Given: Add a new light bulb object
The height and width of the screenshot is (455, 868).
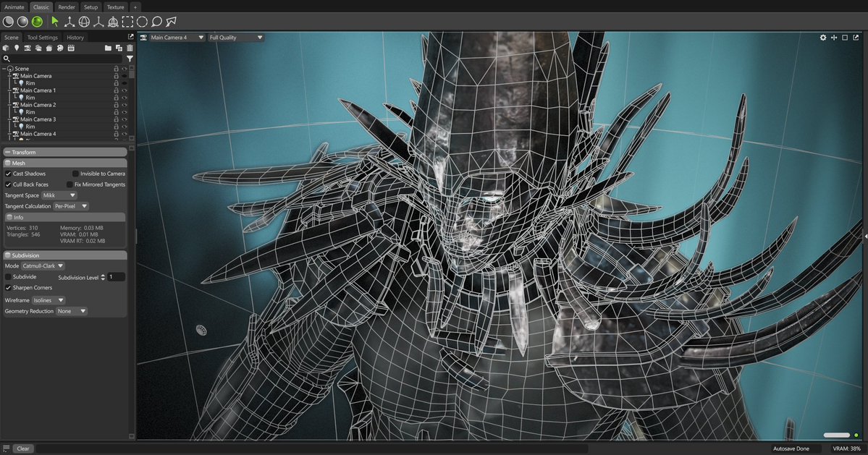Looking at the screenshot, I should pyautogui.click(x=17, y=48).
